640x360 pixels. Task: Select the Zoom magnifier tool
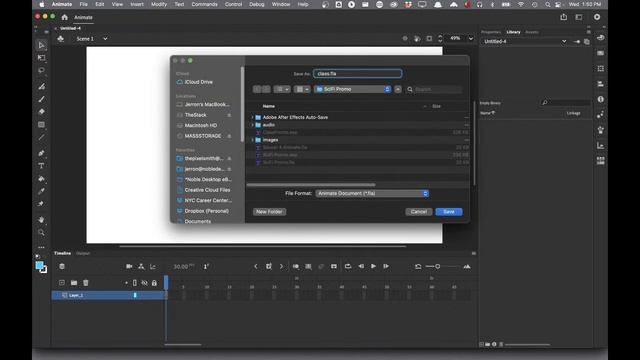(41, 232)
